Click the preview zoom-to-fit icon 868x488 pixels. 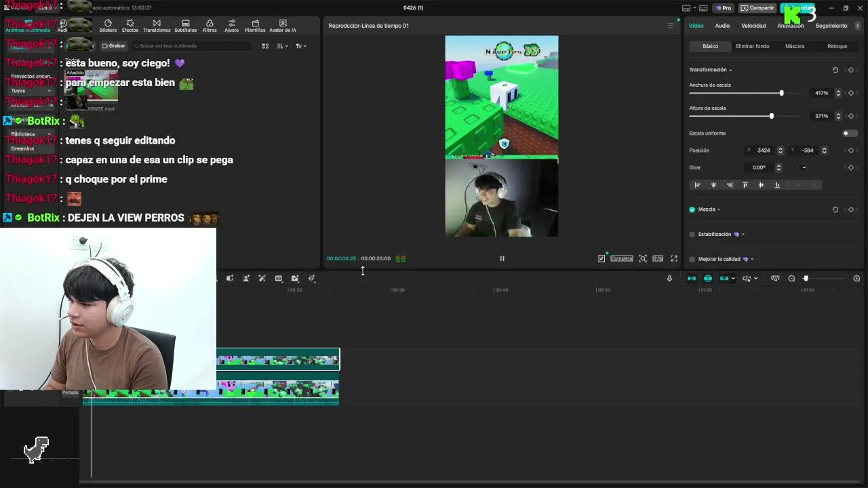point(643,258)
